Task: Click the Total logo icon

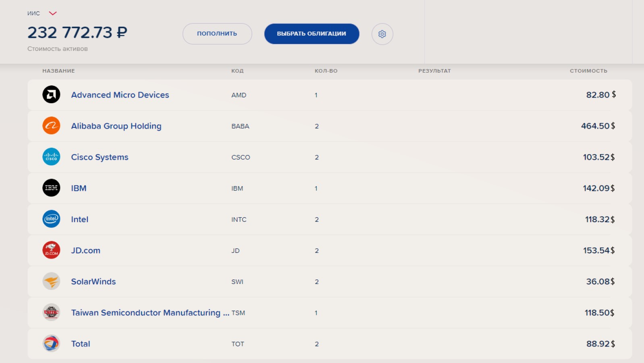Action: [x=51, y=344]
